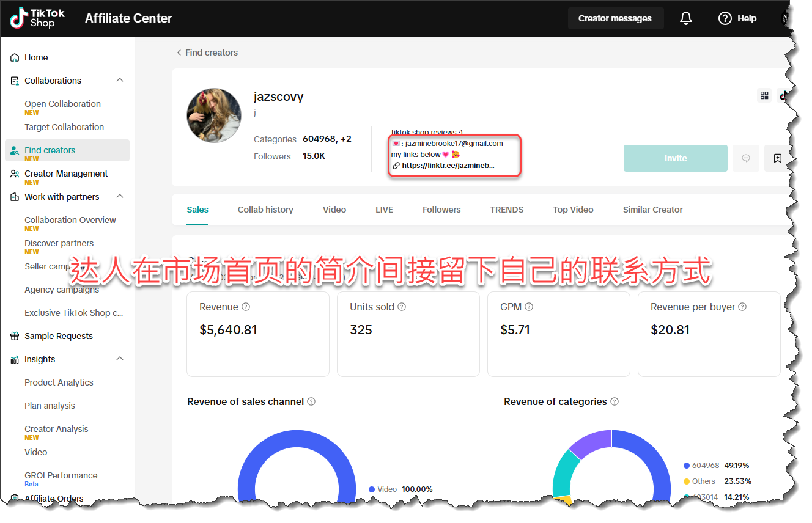Open the notifications bell
The width and height of the screenshot is (812, 523).
(x=686, y=18)
